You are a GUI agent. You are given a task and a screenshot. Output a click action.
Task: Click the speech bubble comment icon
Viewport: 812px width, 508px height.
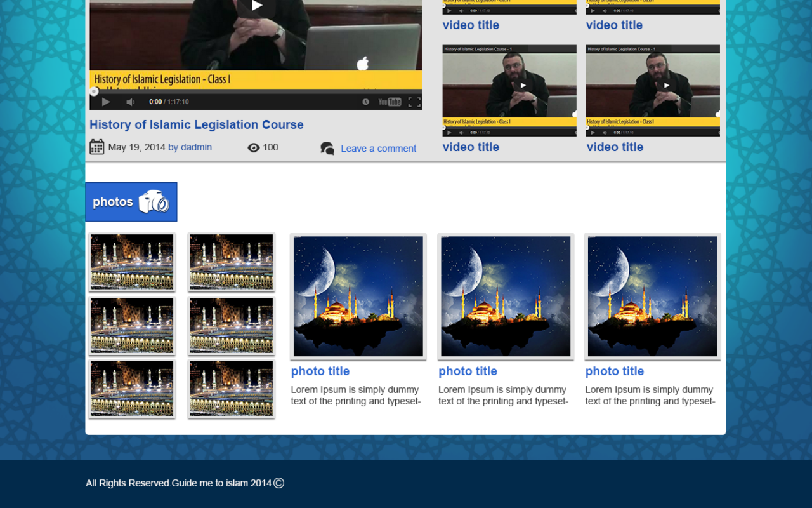click(x=327, y=149)
